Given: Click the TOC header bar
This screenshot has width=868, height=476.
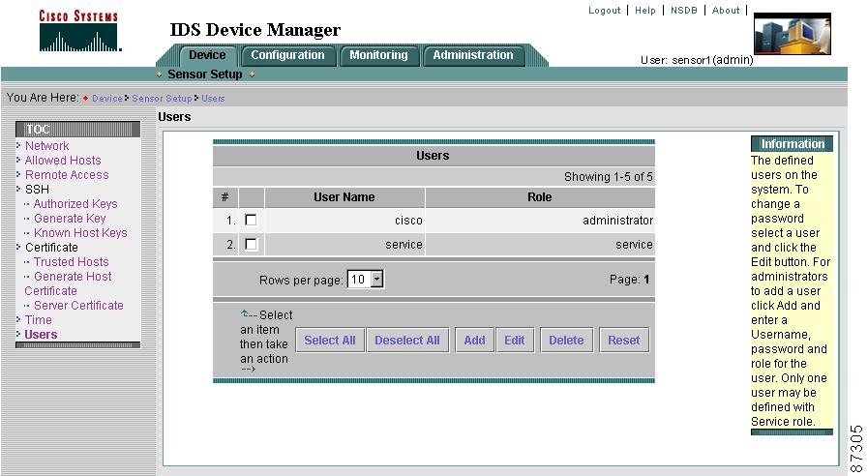Looking at the screenshot, I should click(x=78, y=130).
